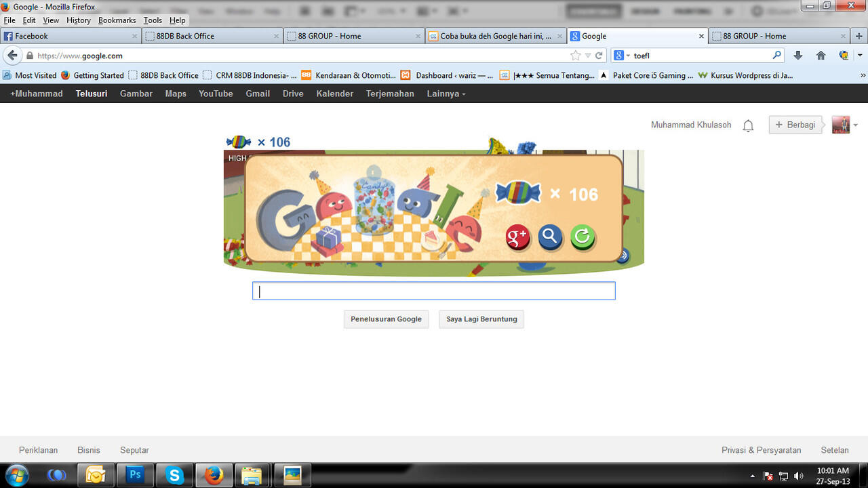Screen dimensions: 868x488
Task: Click the Google+ share icon in the doodle
Action: click(517, 237)
